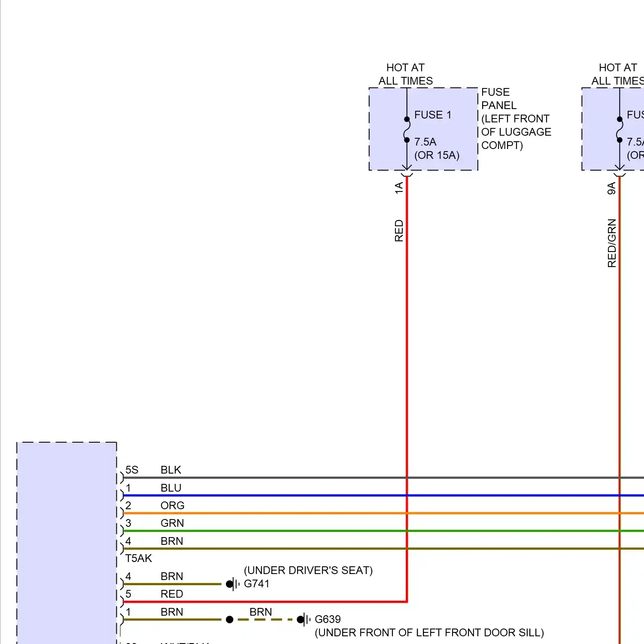Select the "9A" connector pin label
The height and width of the screenshot is (644, 644).
[611, 188]
